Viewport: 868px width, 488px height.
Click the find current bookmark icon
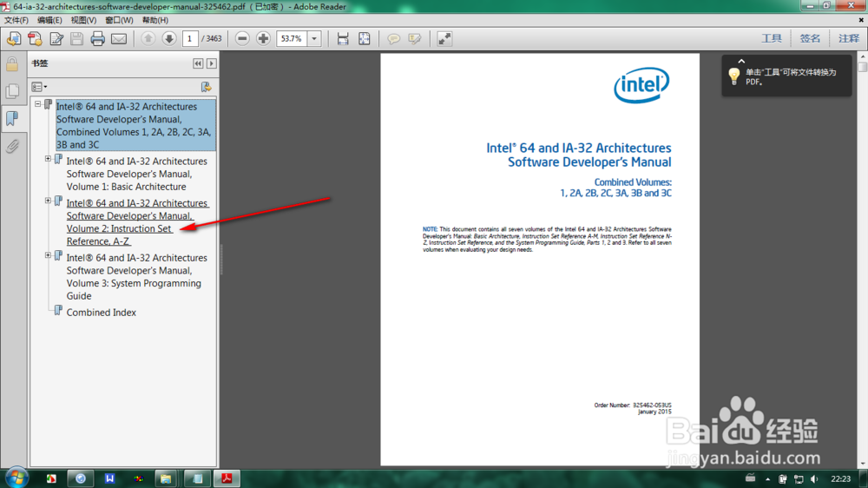(206, 87)
